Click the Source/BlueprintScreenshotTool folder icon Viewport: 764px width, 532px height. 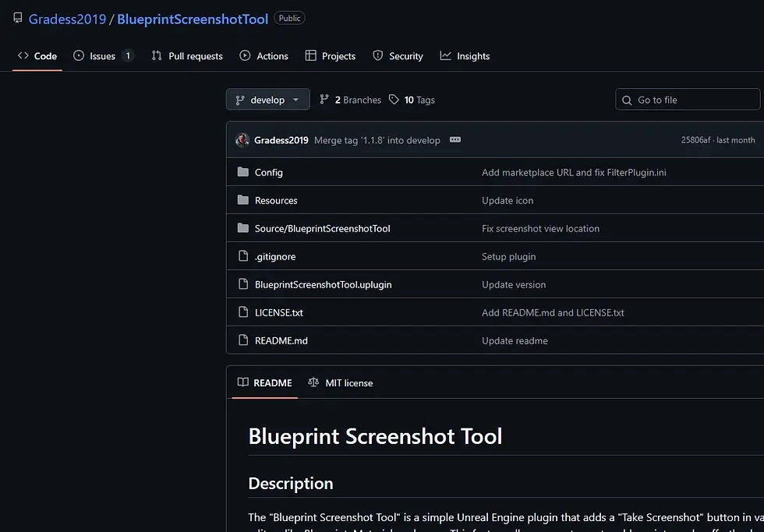tap(242, 228)
